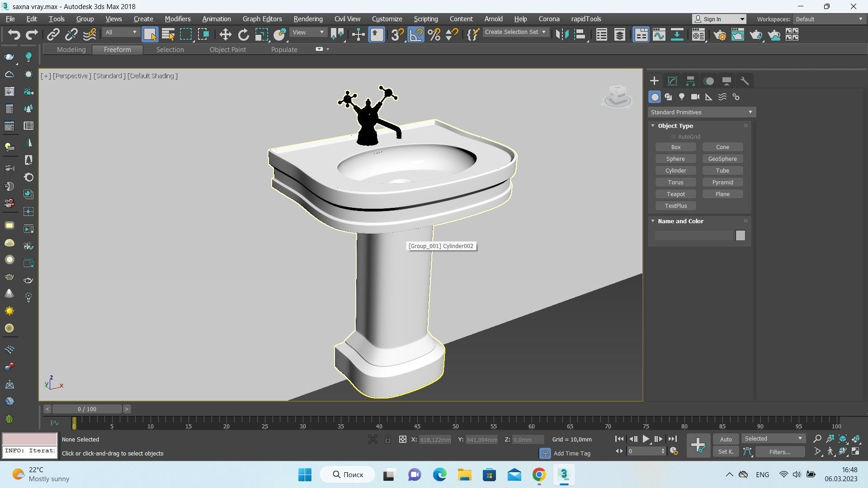Click the Teapot primitive button

[x=675, y=194]
